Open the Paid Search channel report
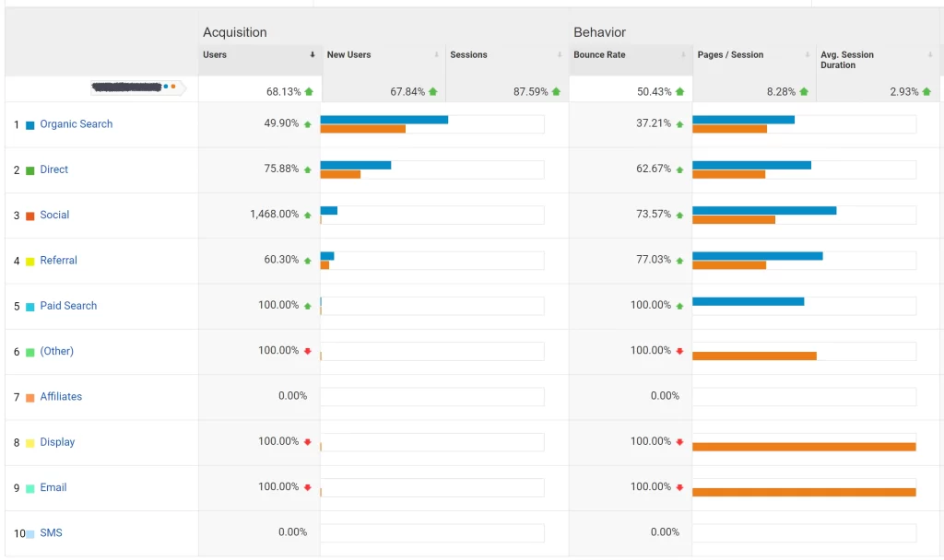The width and height of the screenshot is (944, 560). pyautogui.click(x=70, y=305)
